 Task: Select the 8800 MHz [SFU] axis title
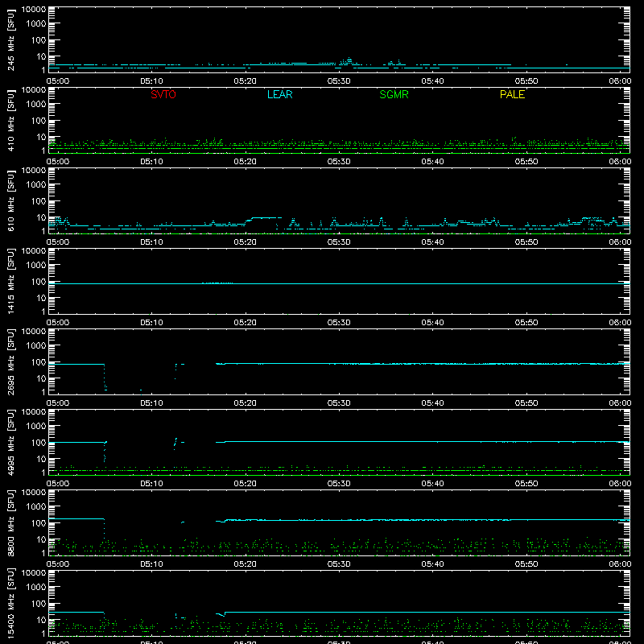11,523
